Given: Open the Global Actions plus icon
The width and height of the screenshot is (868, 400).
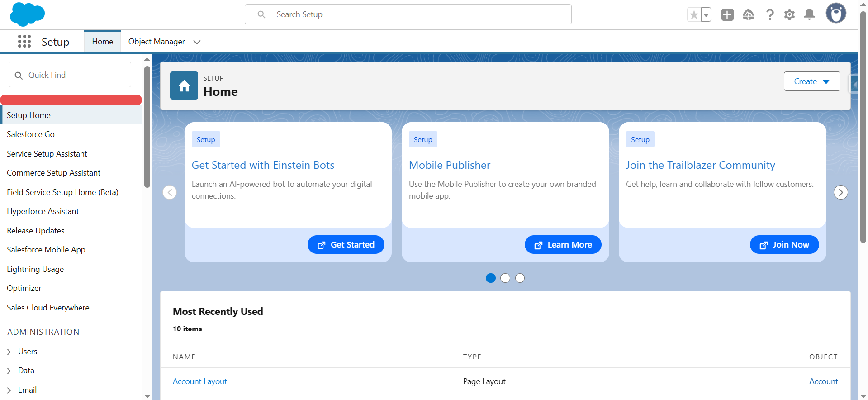Looking at the screenshot, I should coord(727,15).
